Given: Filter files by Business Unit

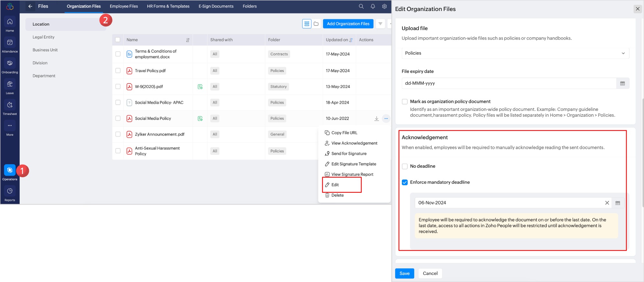Looking at the screenshot, I should 45,50.
